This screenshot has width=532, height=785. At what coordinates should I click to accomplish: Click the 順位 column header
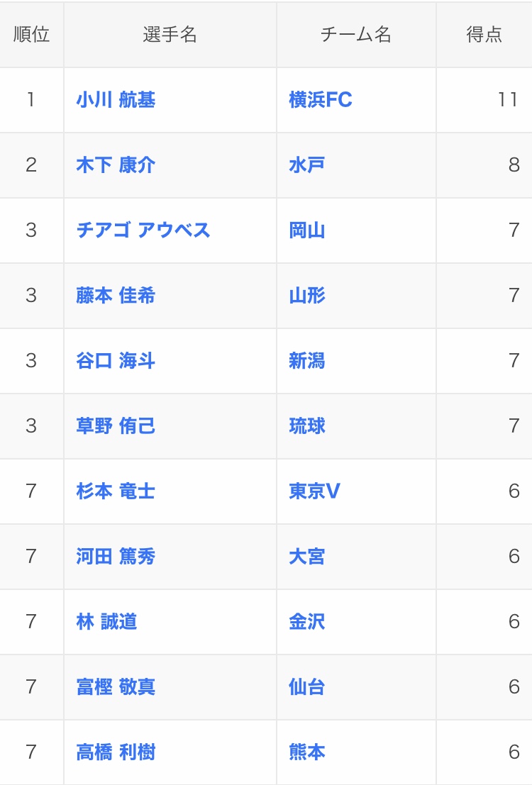click(32, 35)
